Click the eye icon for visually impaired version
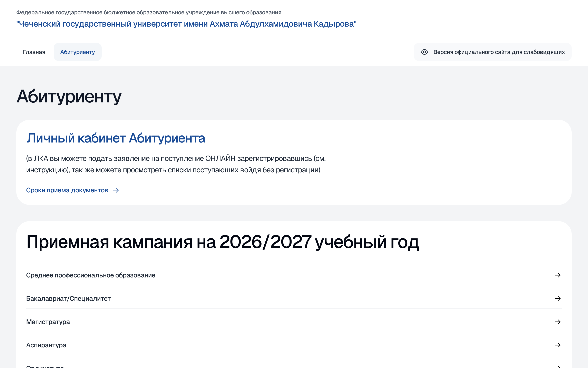This screenshot has width=588, height=368. [424, 52]
